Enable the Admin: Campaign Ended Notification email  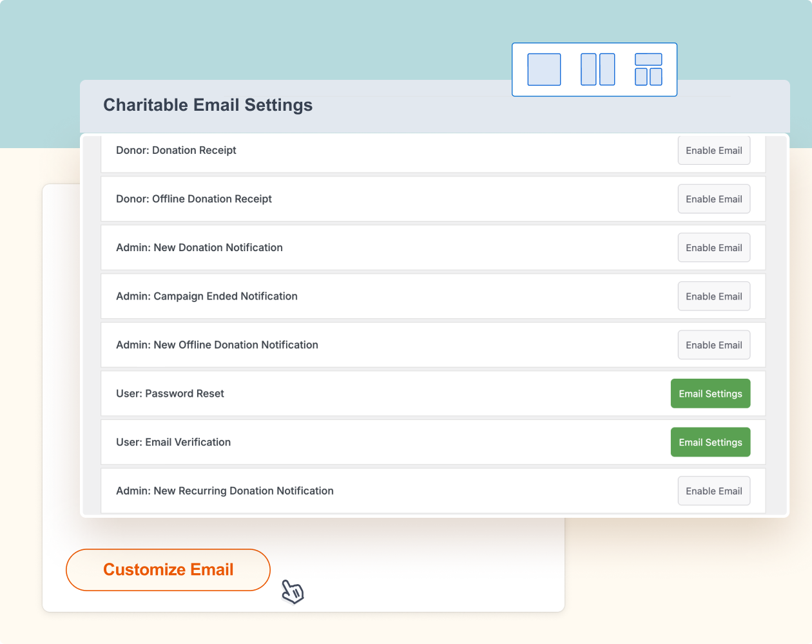coord(713,296)
